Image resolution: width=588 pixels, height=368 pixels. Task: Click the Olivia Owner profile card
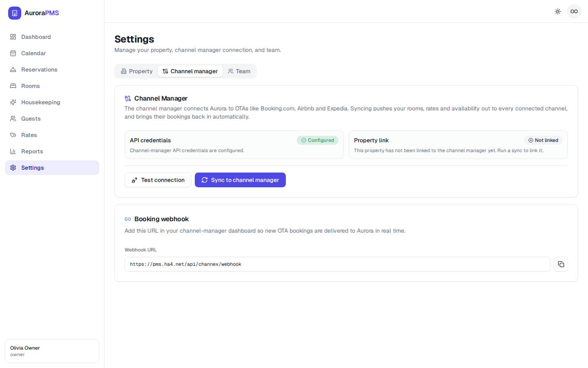click(x=52, y=351)
